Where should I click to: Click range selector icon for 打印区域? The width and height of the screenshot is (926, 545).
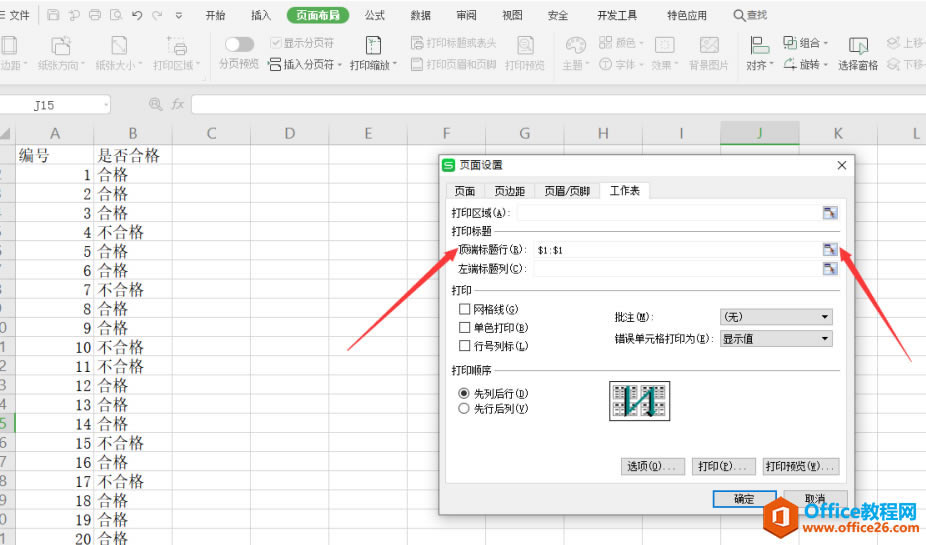click(830, 213)
